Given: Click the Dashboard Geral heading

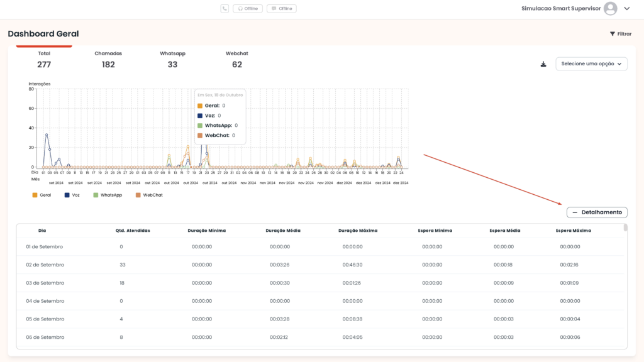Looking at the screenshot, I should (x=43, y=33).
